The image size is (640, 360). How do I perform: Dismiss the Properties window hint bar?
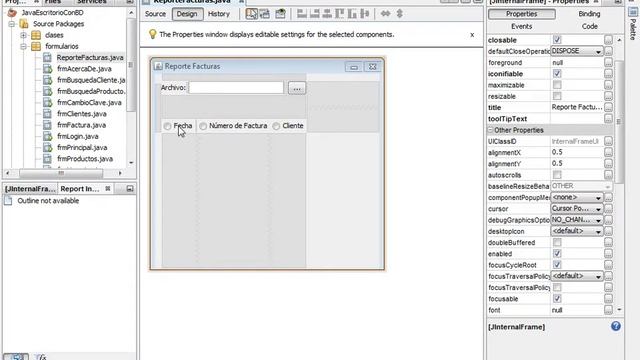(x=472, y=35)
